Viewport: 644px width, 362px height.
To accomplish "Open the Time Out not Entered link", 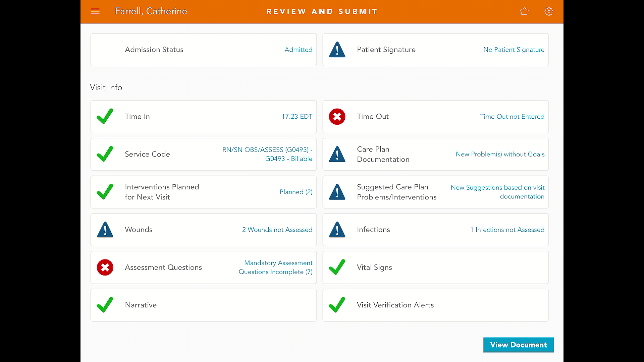I will [x=512, y=117].
